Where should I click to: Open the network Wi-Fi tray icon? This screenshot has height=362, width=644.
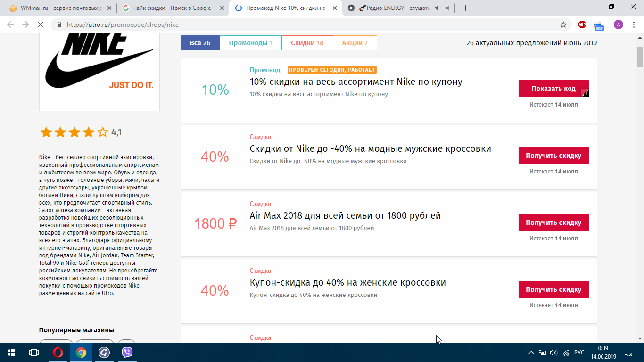[566, 352]
